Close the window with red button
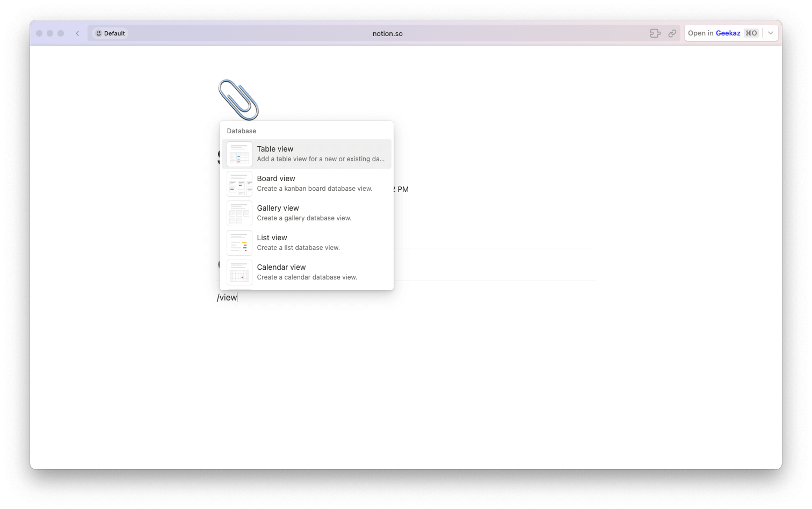Image resolution: width=812 pixels, height=509 pixels. coord(39,33)
